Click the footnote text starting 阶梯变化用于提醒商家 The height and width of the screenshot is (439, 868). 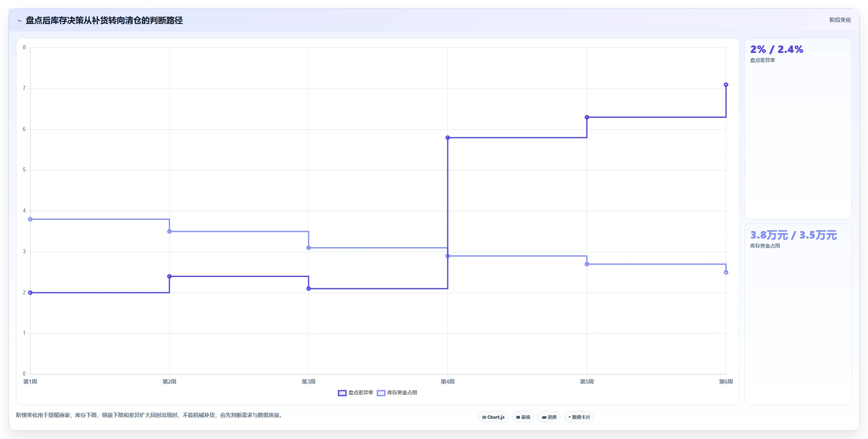click(x=150, y=415)
